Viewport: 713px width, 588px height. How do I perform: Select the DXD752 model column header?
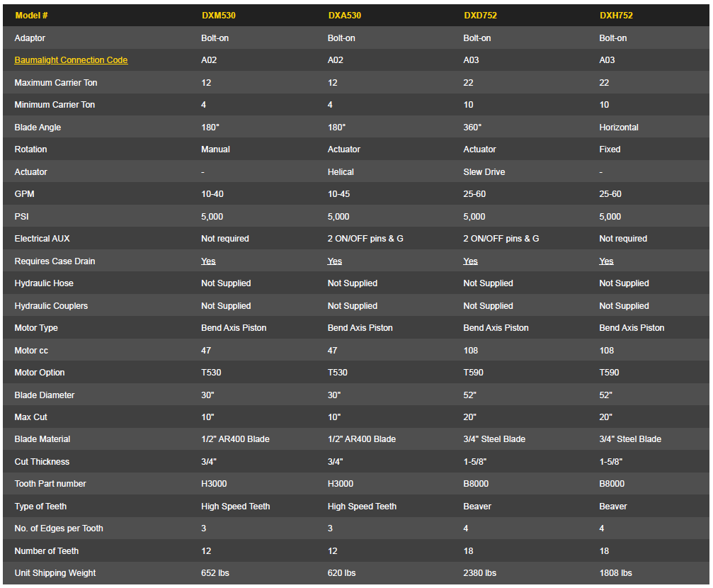[x=480, y=16]
